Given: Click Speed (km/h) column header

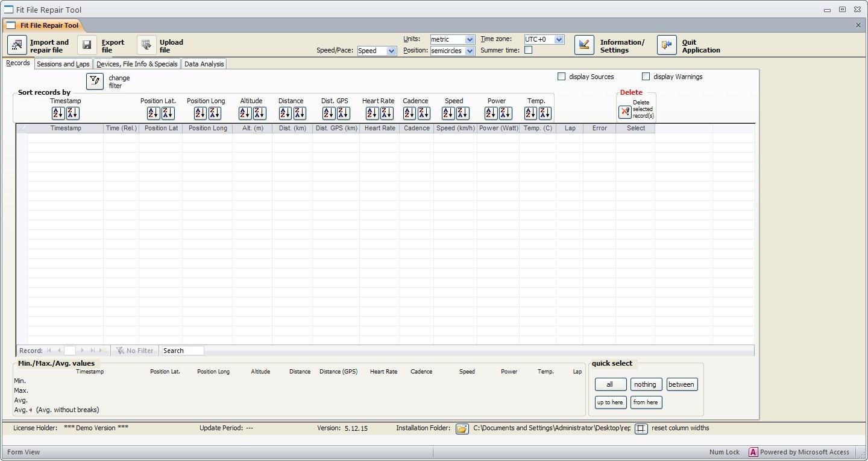Looking at the screenshot, I should pyautogui.click(x=456, y=129).
